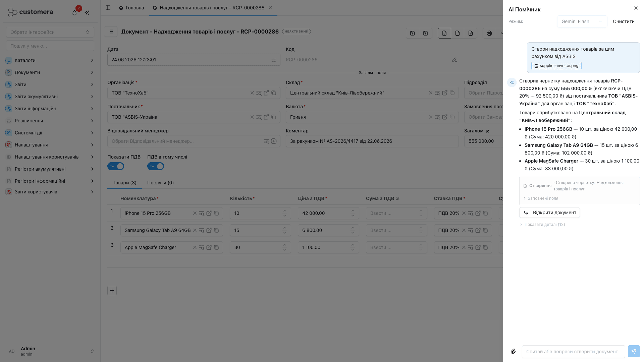Clear the Постачальник field with X icon
The width and height of the screenshot is (644, 362).
point(252,117)
